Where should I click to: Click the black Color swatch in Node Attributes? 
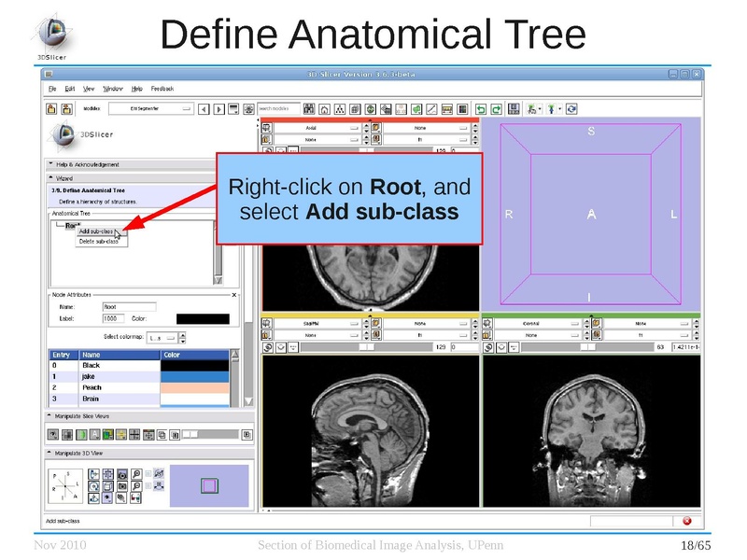click(x=203, y=317)
